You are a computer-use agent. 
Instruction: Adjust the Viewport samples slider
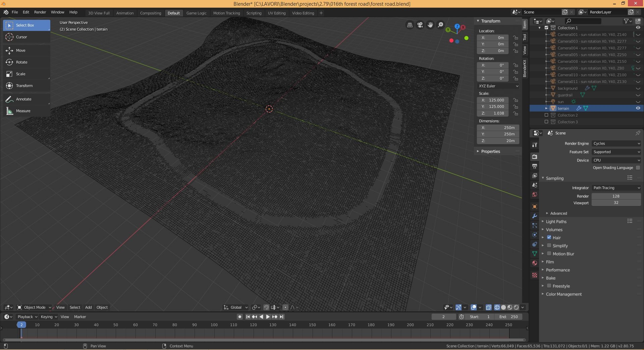[616, 203]
